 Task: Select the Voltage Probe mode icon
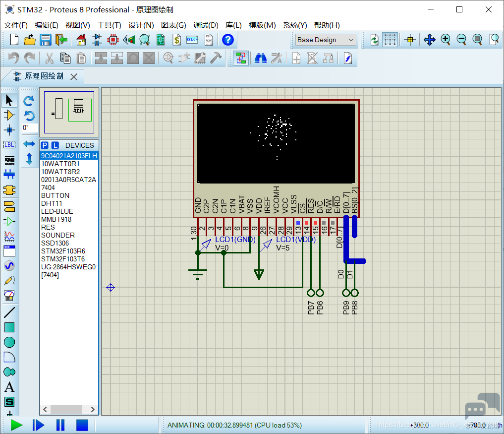9,281
